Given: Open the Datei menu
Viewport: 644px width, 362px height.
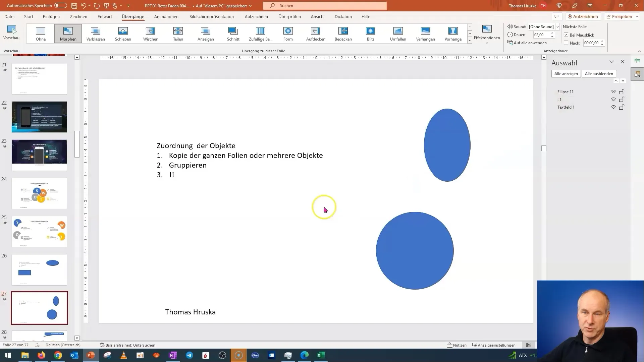Looking at the screenshot, I should 9,16.
